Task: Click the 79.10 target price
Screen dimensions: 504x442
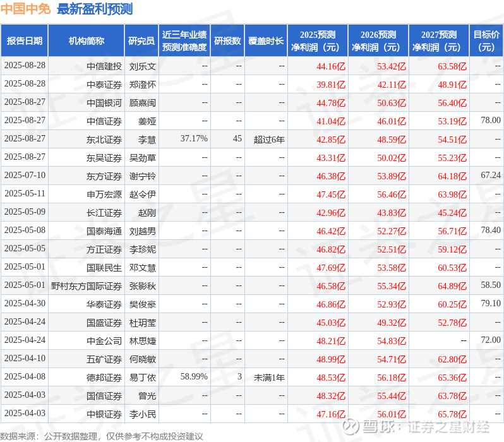Action: (491, 304)
